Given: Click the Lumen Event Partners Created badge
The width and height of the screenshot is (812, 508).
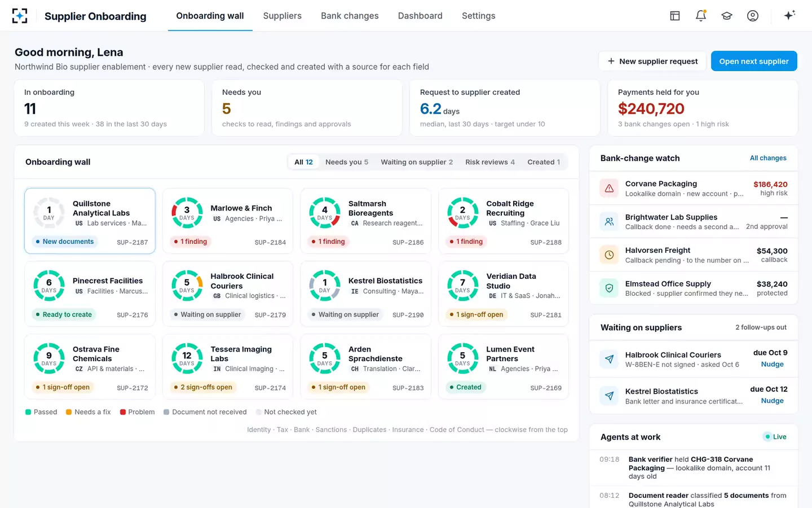Looking at the screenshot, I should (465, 387).
